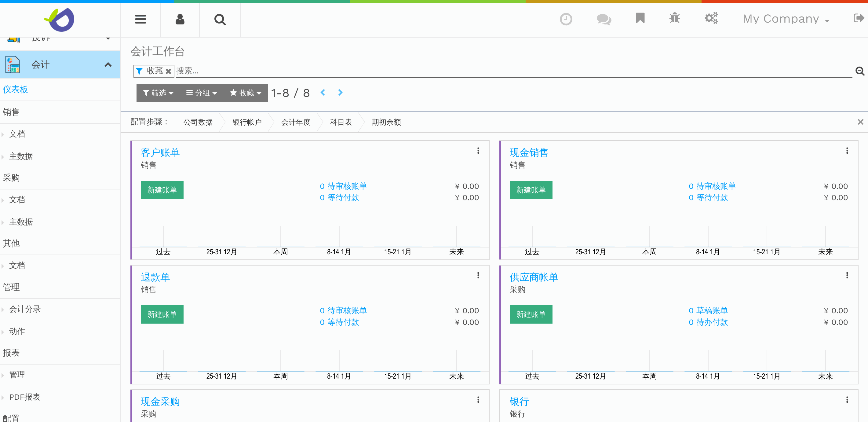Image resolution: width=868 pixels, height=422 pixels.
Task: Open the 筛选 filter dropdown
Action: pyautogui.click(x=158, y=93)
